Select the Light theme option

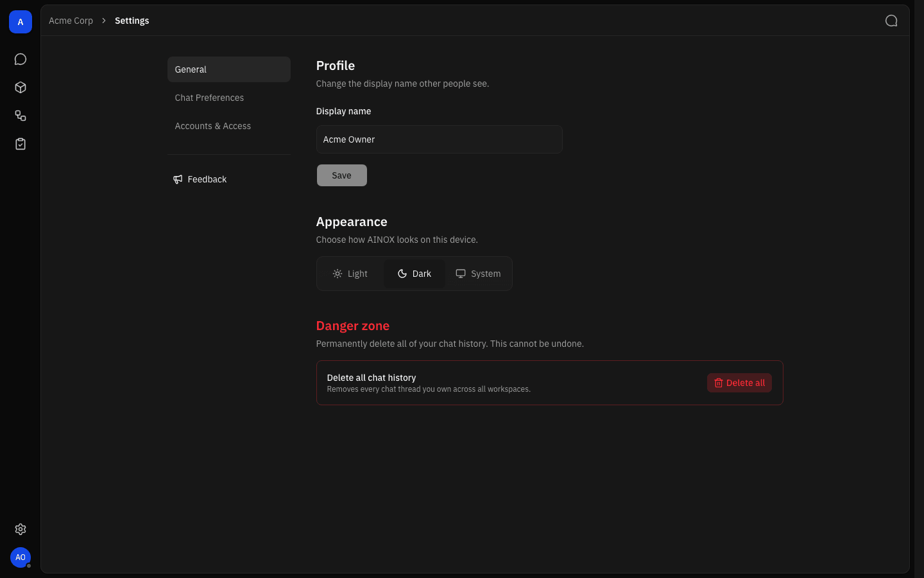coord(350,274)
